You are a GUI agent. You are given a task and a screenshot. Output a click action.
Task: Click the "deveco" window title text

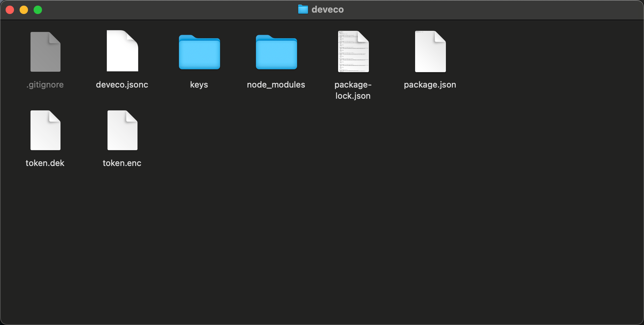[328, 9]
